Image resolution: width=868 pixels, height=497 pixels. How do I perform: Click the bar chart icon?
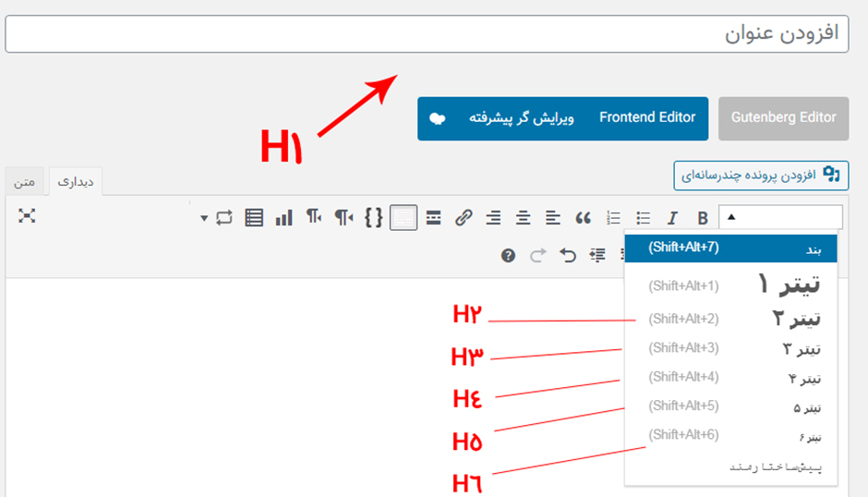[284, 218]
